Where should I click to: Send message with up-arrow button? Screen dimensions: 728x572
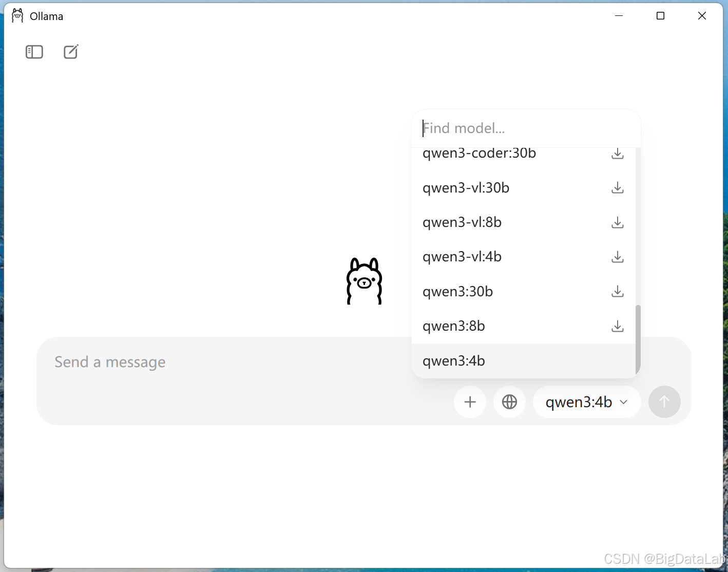click(x=664, y=402)
